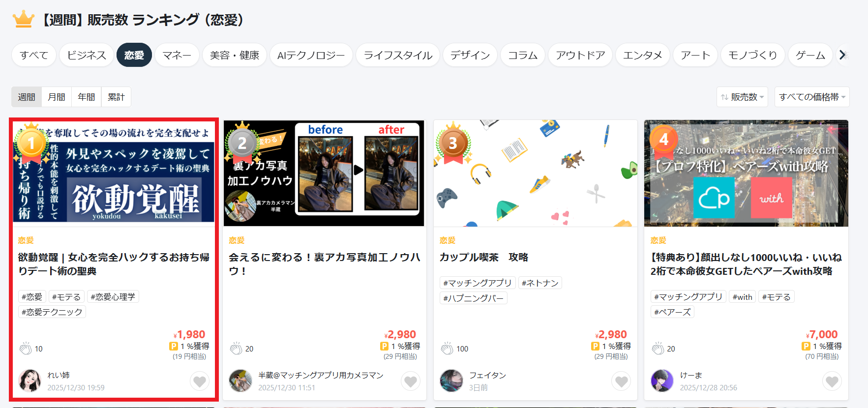Screen dimensions: 868x408
Task: Open the ペアーズwith攻略 article thumbnail image
Action: [x=746, y=174]
